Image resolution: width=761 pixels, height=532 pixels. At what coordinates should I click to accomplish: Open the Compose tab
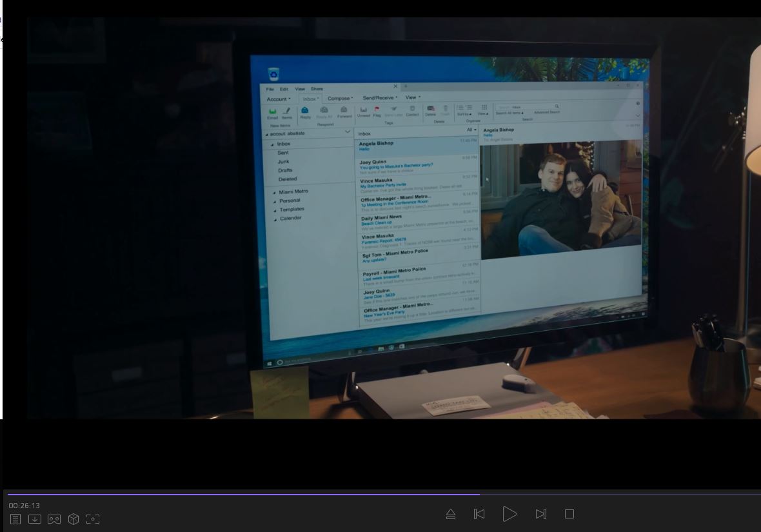[339, 99]
